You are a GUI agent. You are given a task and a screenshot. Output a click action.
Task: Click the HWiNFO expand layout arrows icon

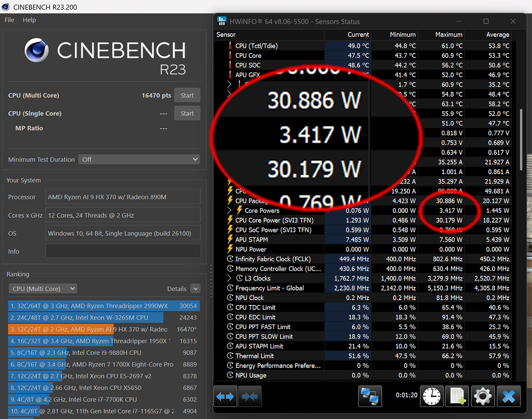[x=226, y=397]
